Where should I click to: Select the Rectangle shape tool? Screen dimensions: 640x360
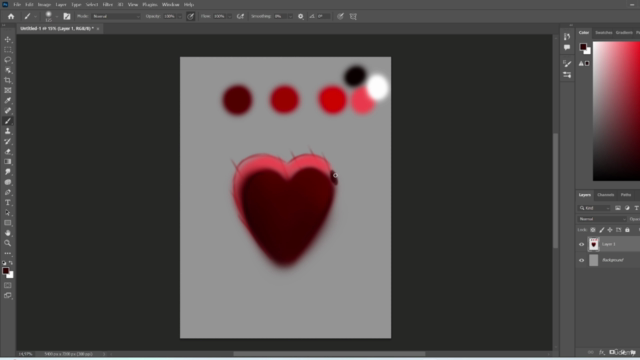click(x=8, y=223)
